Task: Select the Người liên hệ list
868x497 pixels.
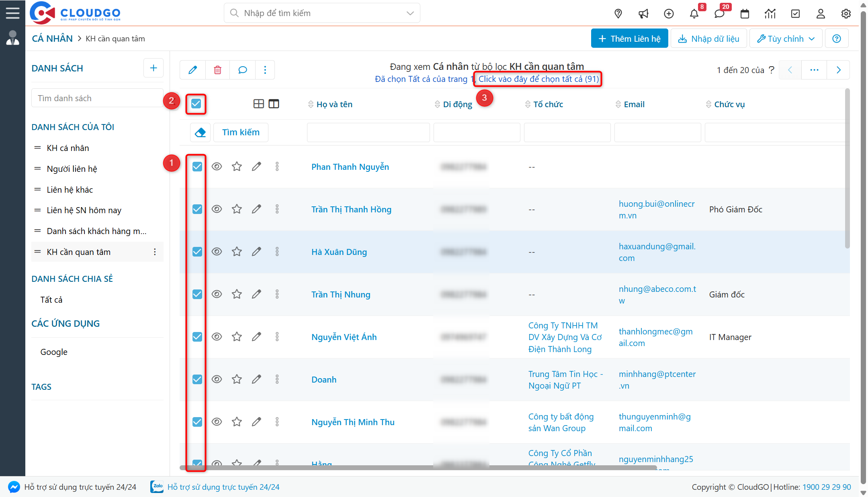Action: [72, 169]
